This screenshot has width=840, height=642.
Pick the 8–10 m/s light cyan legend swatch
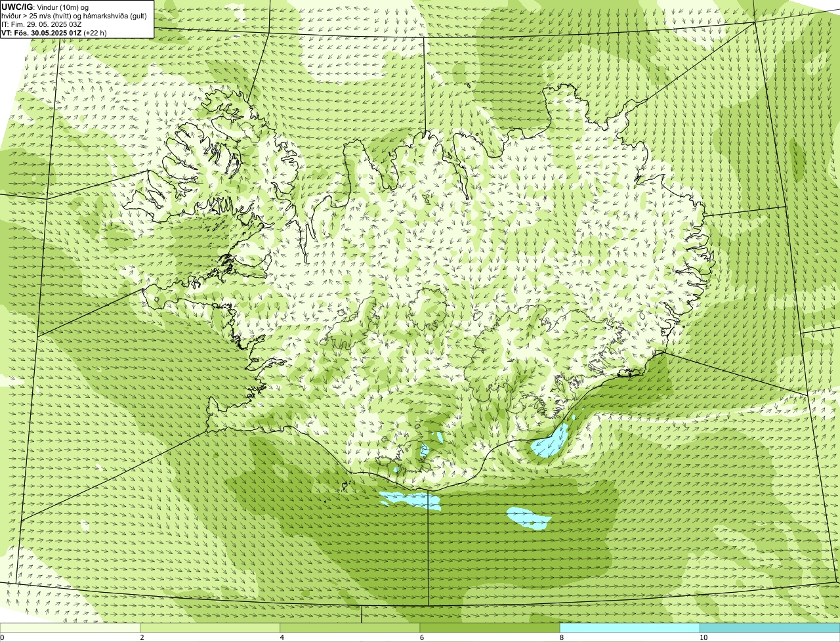tap(629, 628)
